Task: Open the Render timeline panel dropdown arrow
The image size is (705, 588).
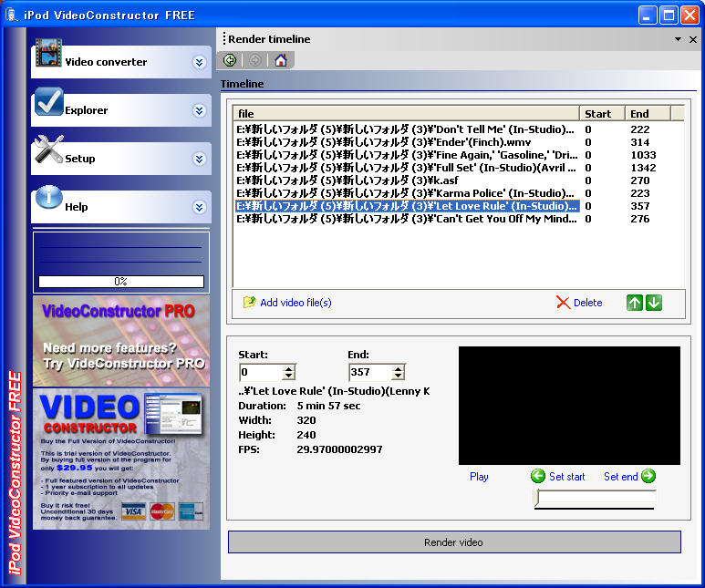Action: (x=678, y=39)
